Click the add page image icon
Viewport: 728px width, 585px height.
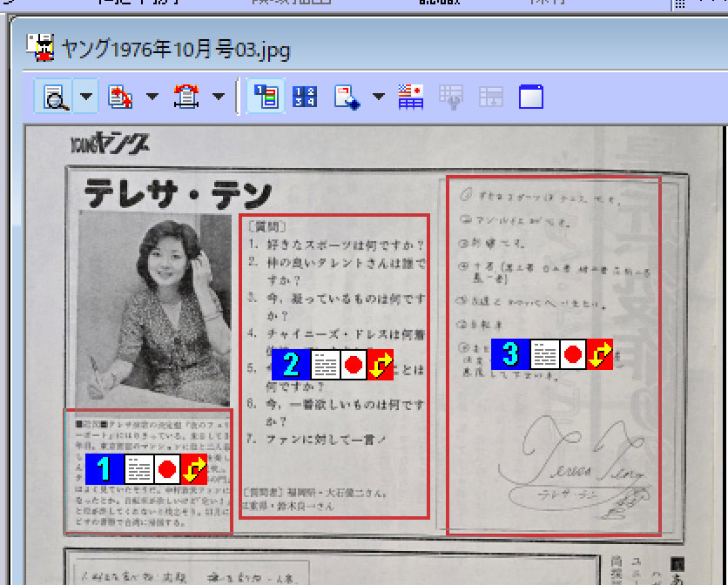[x=120, y=97]
